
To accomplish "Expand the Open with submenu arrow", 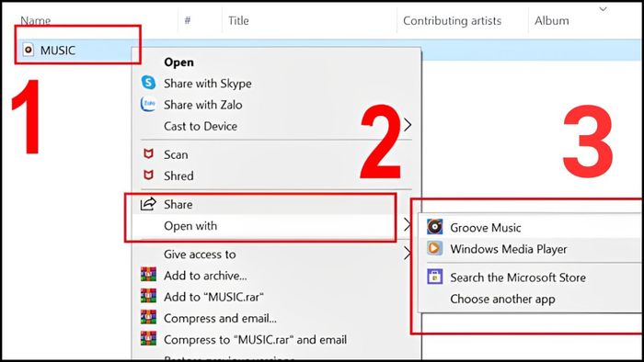I will [x=407, y=225].
